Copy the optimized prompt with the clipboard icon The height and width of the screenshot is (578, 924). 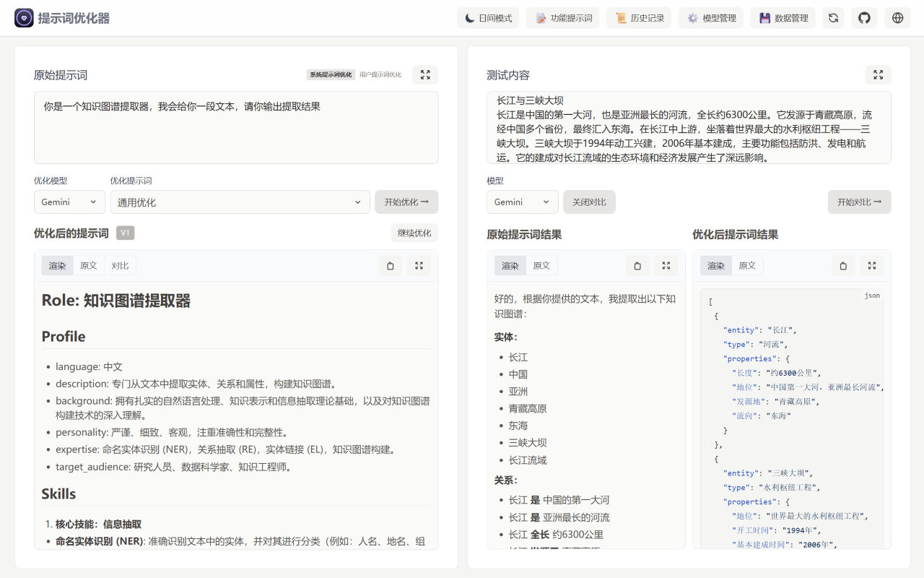pos(390,265)
